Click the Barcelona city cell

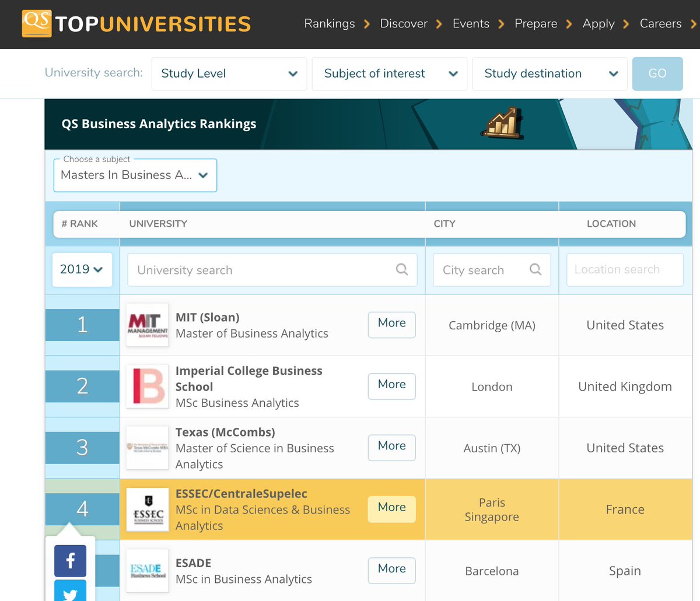[492, 571]
